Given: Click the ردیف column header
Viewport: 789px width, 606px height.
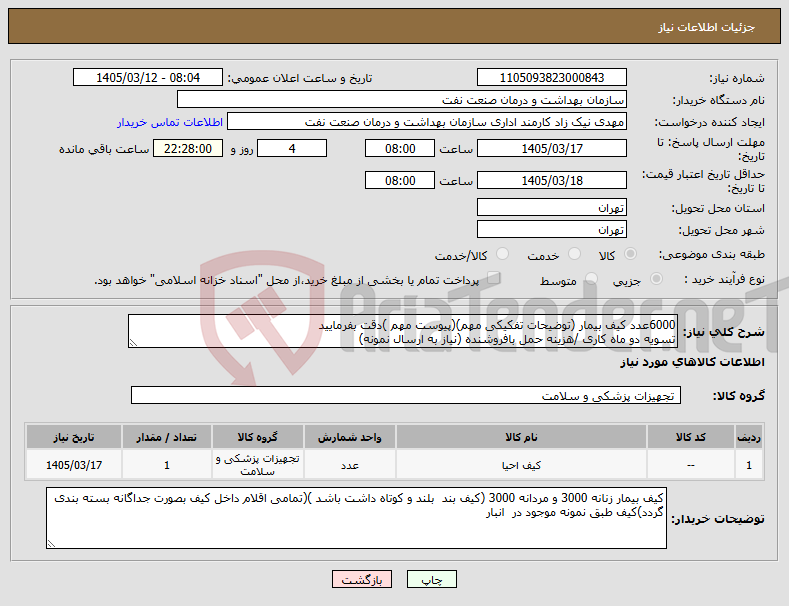Looking at the screenshot, I should (x=749, y=437).
